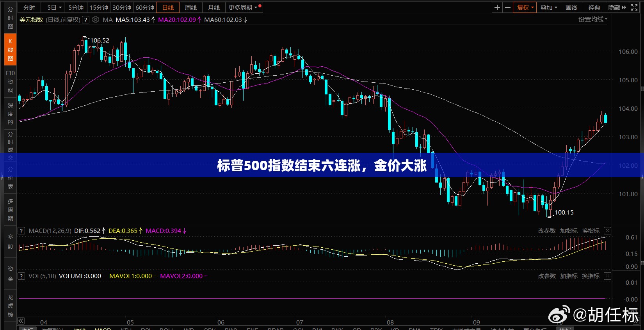Select the 月线 monthly chart tab
The height and width of the screenshot is (330, 644).
tap(214, 7)
